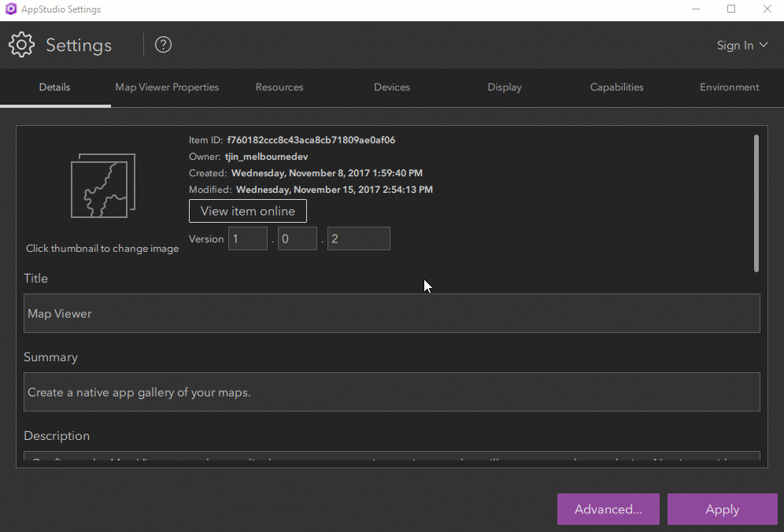Go to the Capabilities tab
The width and height of the screenshot is (784, 532).
click(x=616, y=87)
